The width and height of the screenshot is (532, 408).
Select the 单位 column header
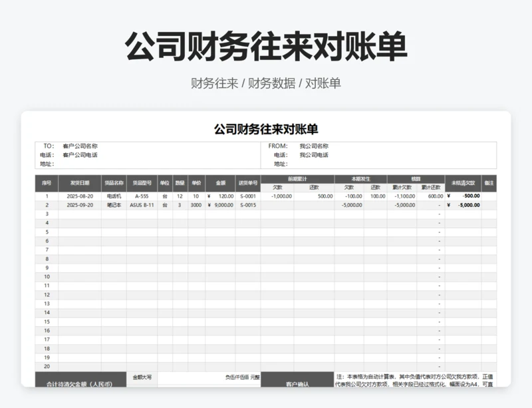pos(165,183)
